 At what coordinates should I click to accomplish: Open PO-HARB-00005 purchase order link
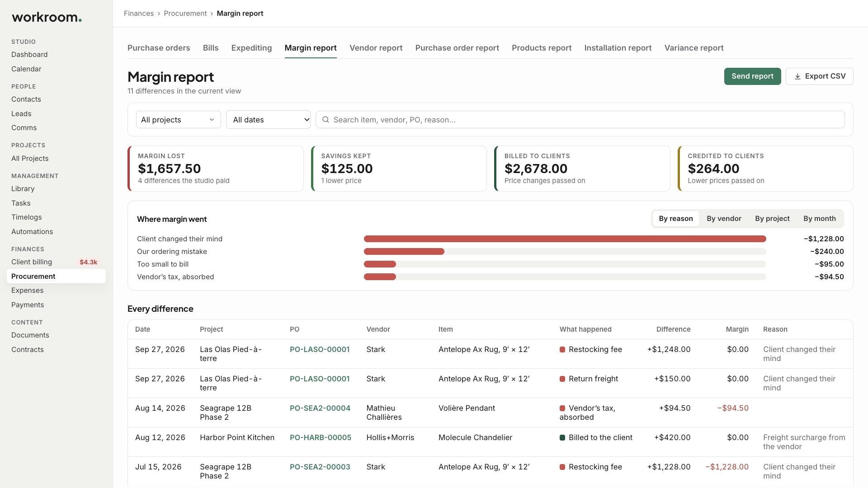point(321,437)
